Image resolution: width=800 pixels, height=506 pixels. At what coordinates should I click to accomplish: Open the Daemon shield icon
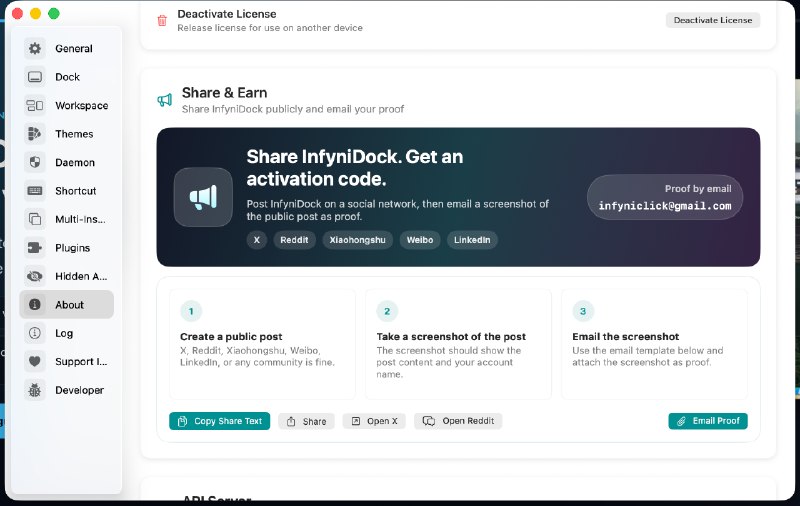click(35, 162)
